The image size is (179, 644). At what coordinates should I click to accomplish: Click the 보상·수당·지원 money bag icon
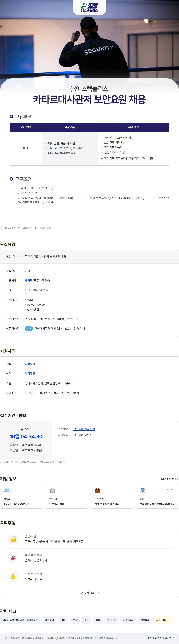(13, 576)
